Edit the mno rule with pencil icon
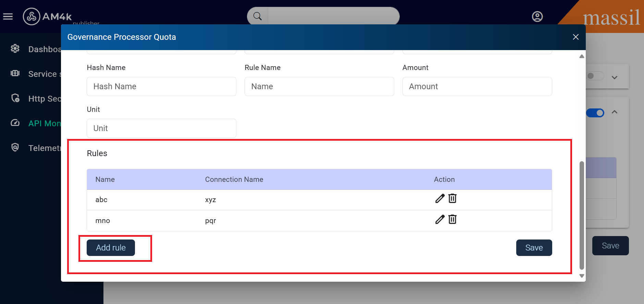 click(x=439, y=220)
